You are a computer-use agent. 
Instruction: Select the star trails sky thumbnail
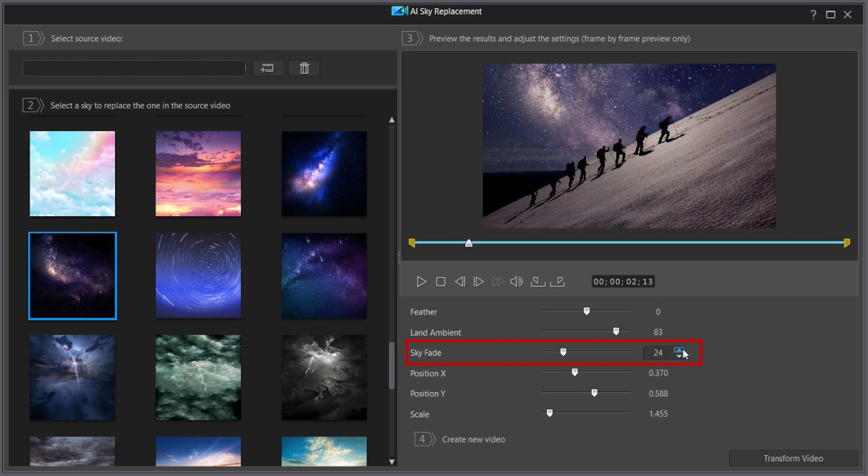(x=197, y=276)
